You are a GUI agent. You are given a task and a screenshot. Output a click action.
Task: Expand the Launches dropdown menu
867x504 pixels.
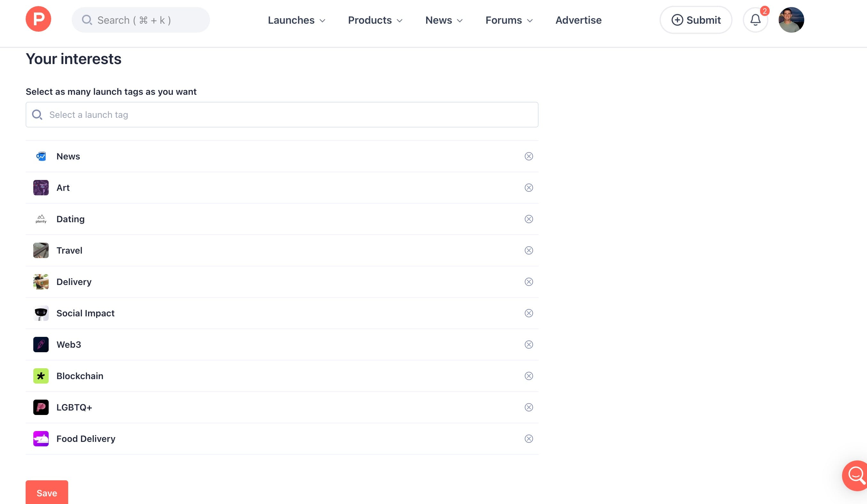pyautogui.click(x=296, y=20)
